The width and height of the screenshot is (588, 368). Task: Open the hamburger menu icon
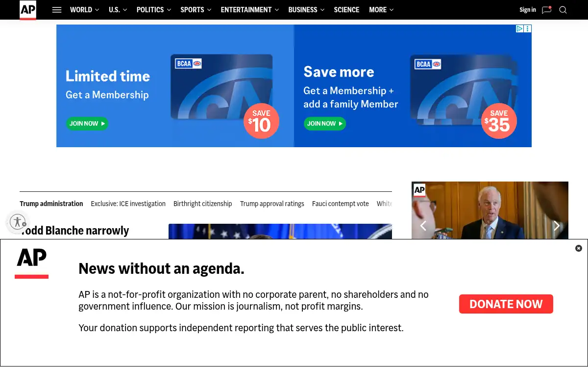(57, 10)
